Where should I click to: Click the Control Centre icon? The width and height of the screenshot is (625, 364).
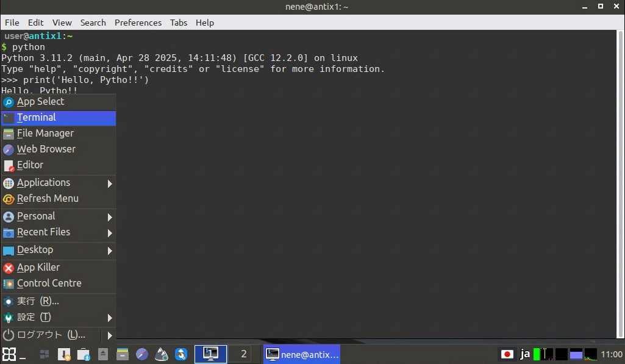(x=9, y=284)
